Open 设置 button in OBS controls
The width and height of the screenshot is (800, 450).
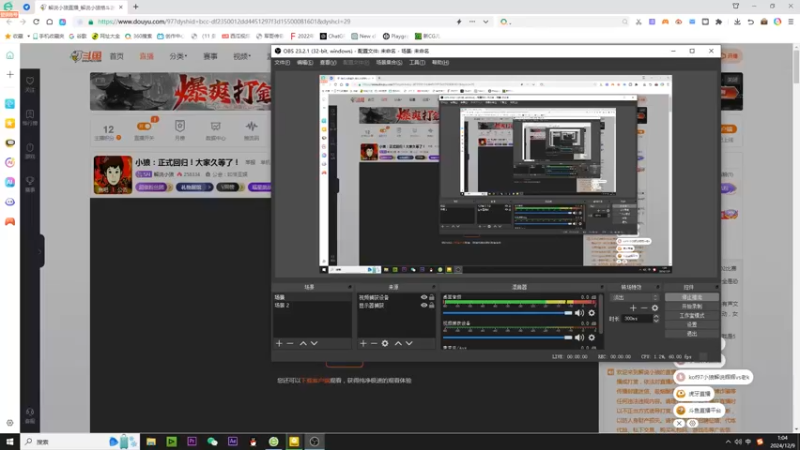tap(692, 324)
